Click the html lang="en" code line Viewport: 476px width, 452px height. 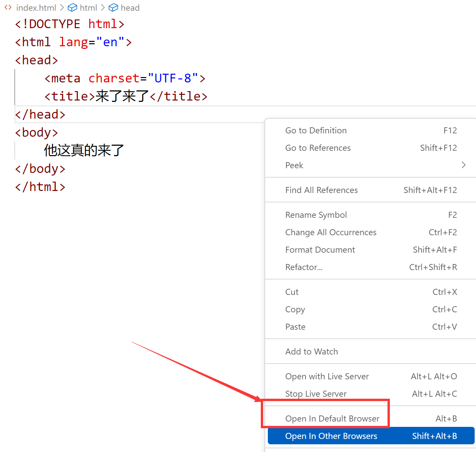(73, 42)
